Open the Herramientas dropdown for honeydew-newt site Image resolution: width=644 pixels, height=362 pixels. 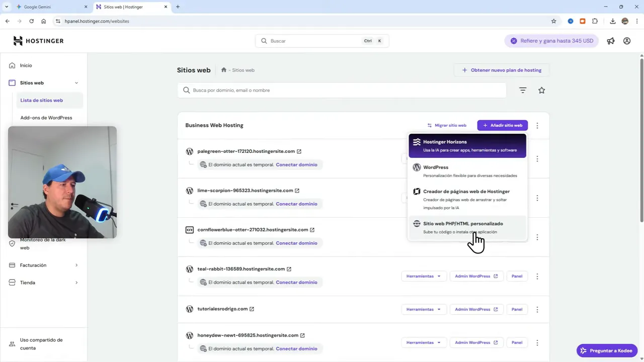click(x=423, y=342)
